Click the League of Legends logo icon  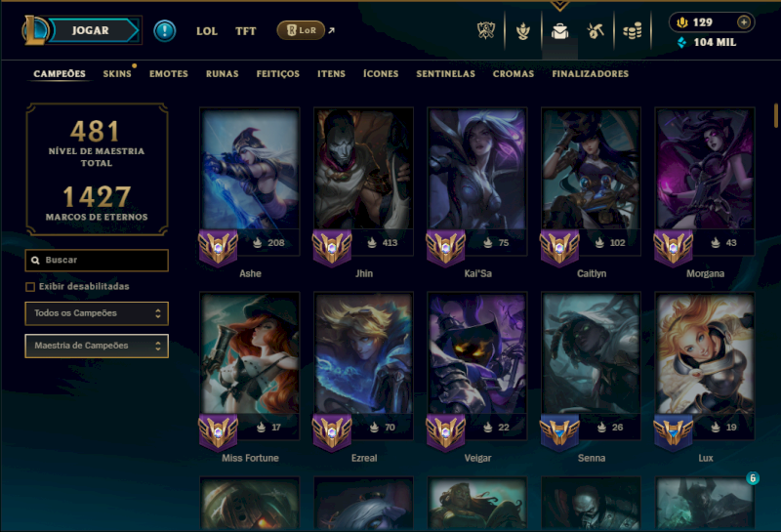click(35, 30)
